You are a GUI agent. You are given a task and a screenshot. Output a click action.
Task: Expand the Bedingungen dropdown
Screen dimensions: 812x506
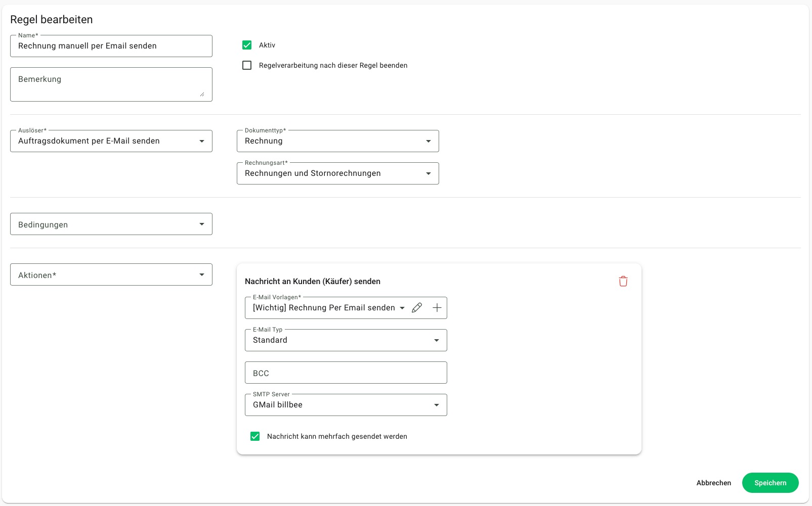point(111,224)
